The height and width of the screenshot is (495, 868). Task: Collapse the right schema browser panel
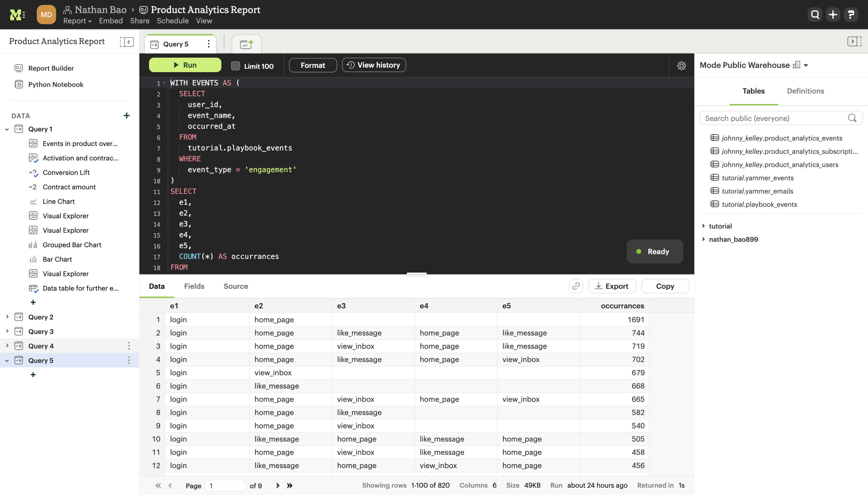(x=854, y=41)
